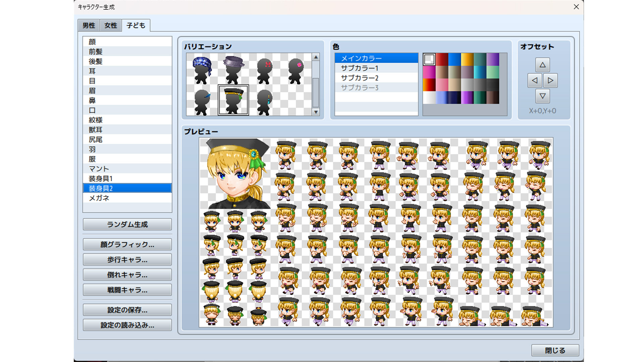Switch to the 男性 tab
This screenshot has width=644, height=362.
pyautogui.click(x=89, y=25)
